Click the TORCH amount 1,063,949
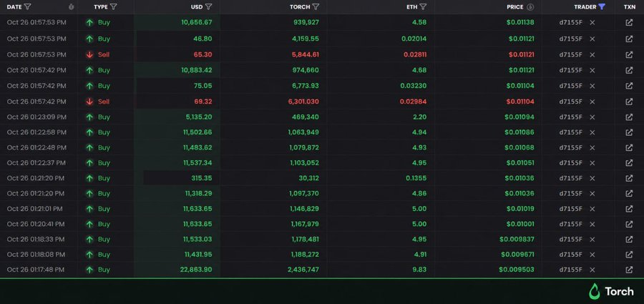The height and width of the screenshot is (304, 644). [302, 132]
